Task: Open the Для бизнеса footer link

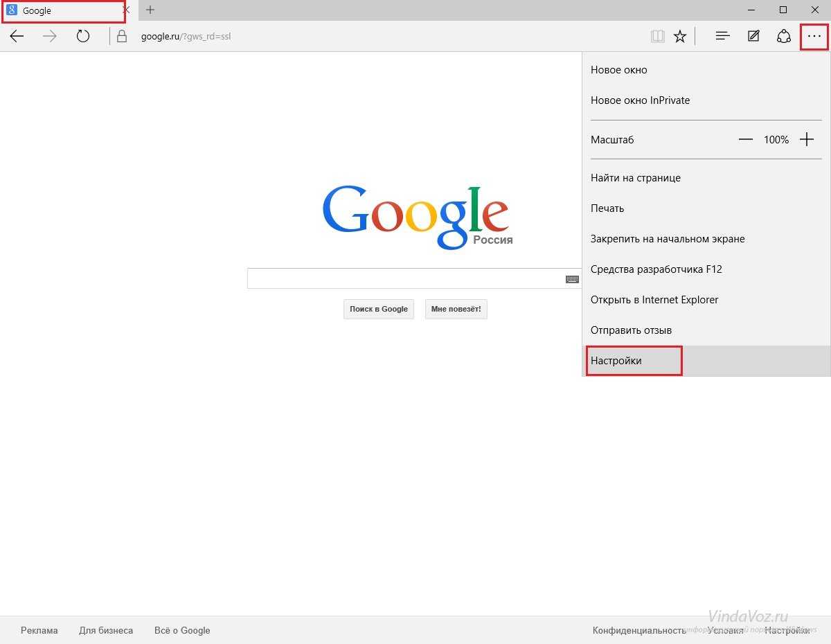Action: point(106,630)
